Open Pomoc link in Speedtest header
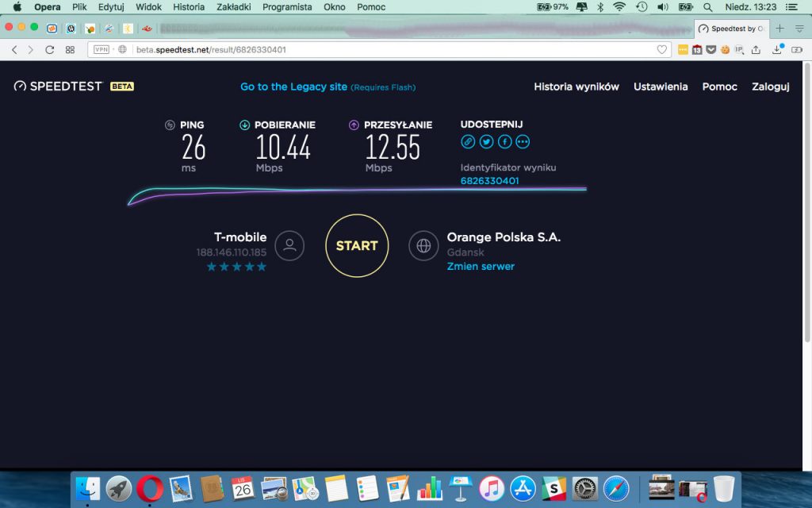Screen dimensions: 812x508 (x=720, y=87)
